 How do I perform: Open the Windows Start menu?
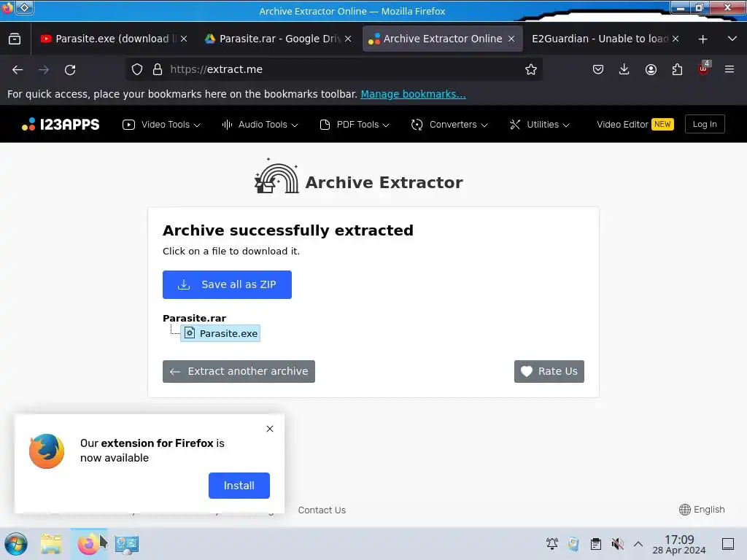(16, 544)
